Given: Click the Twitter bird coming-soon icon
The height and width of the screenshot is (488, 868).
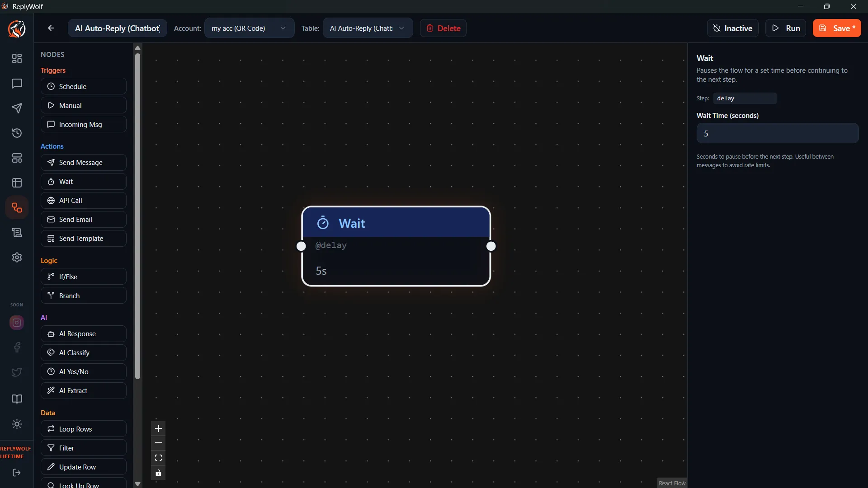Looking at the screenshot, I should tap(17, 372).
